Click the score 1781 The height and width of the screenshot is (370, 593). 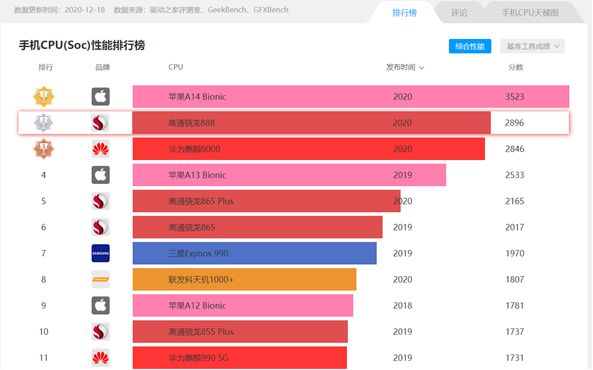[x=515, y=305]
